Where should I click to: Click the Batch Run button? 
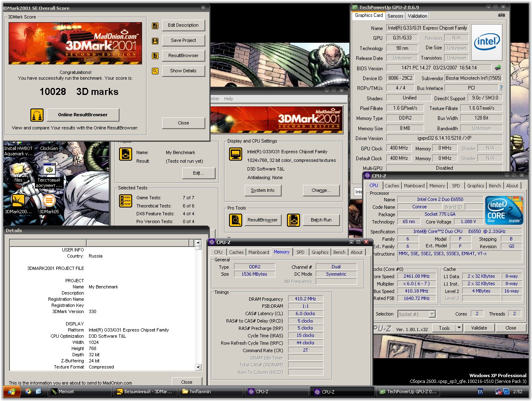[x=321, y=220]
